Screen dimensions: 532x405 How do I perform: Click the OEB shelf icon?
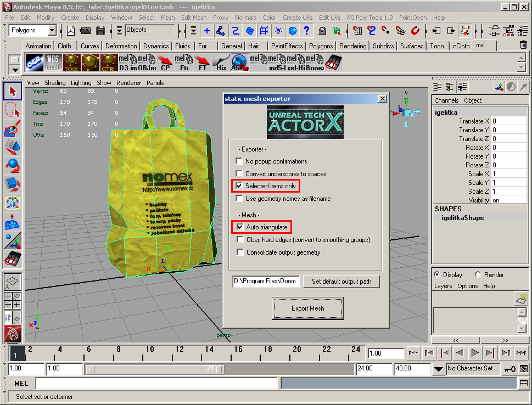34,63
